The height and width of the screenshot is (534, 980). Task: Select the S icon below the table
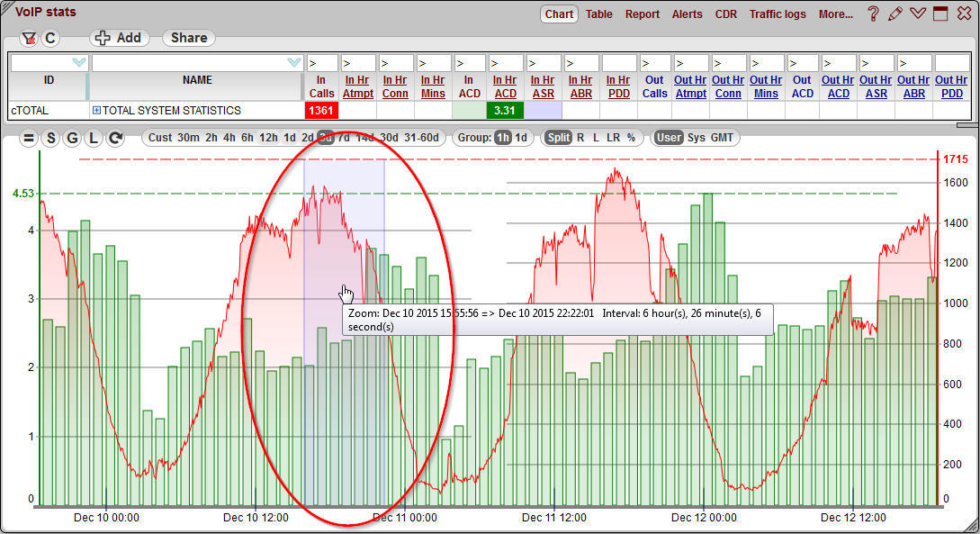pyautogui.click(x=51, y=137)
